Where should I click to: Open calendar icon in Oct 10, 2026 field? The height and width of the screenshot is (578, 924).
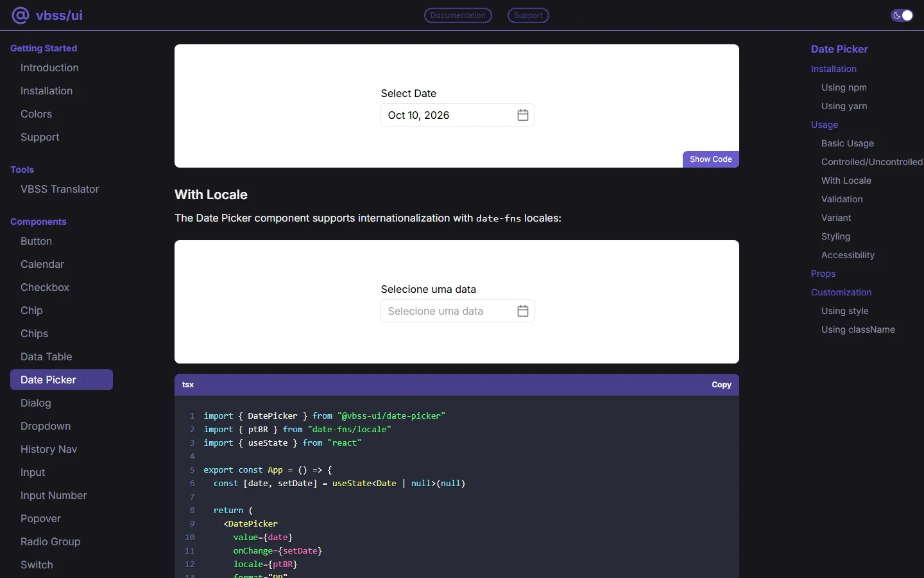click(523, 115)
